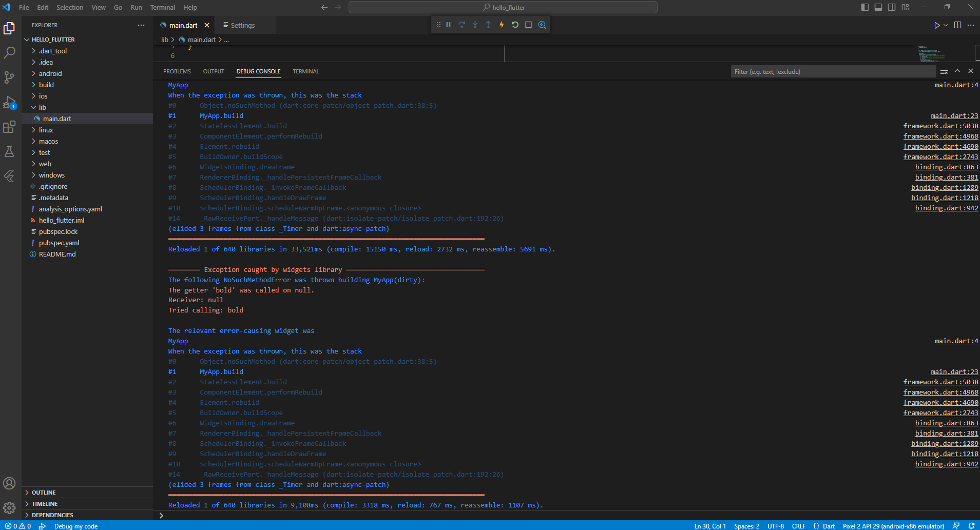Click the Step Over debug button

coord(462,25)
